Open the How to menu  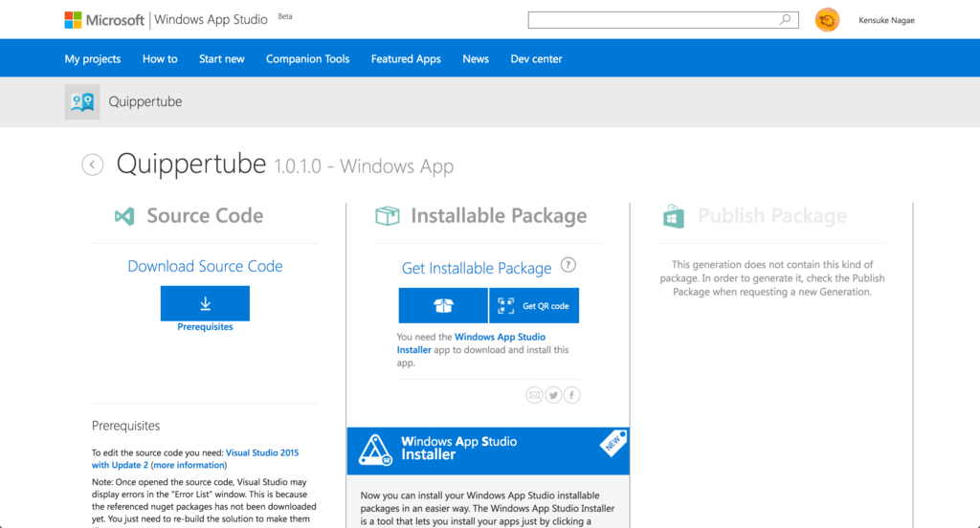point(160,58)
